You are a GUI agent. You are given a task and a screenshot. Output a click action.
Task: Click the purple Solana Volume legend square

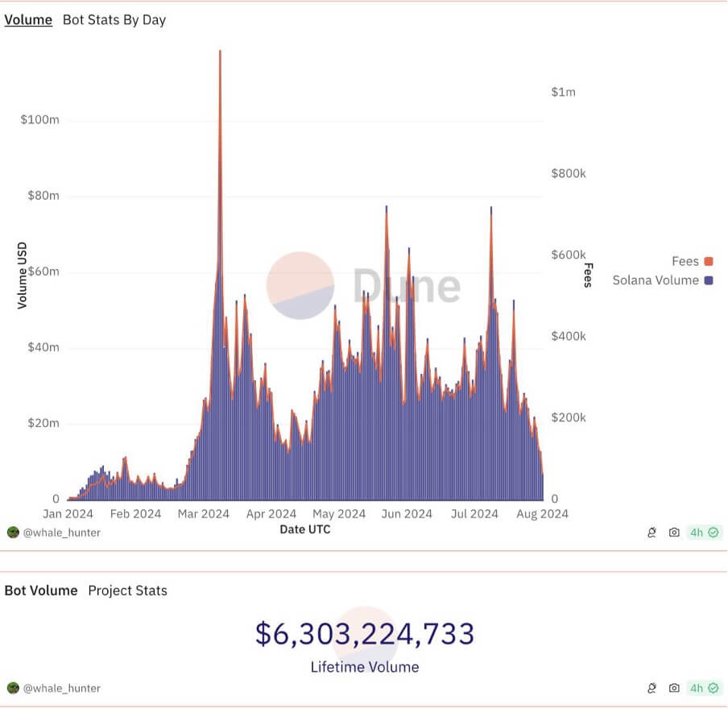click(709, 280)
